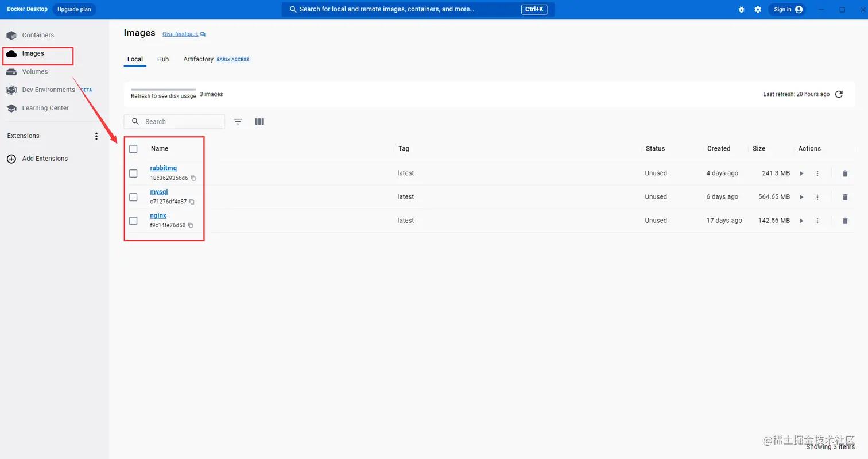
Task: Open the column display options icon
Action: click(x=259, y=122)
